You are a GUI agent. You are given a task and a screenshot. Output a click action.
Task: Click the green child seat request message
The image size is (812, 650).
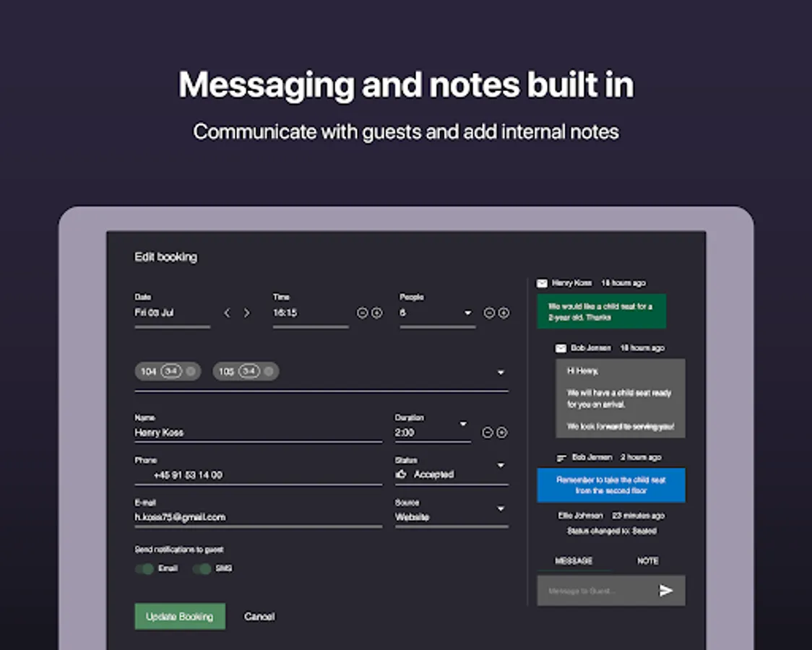(x=601, y=311)
